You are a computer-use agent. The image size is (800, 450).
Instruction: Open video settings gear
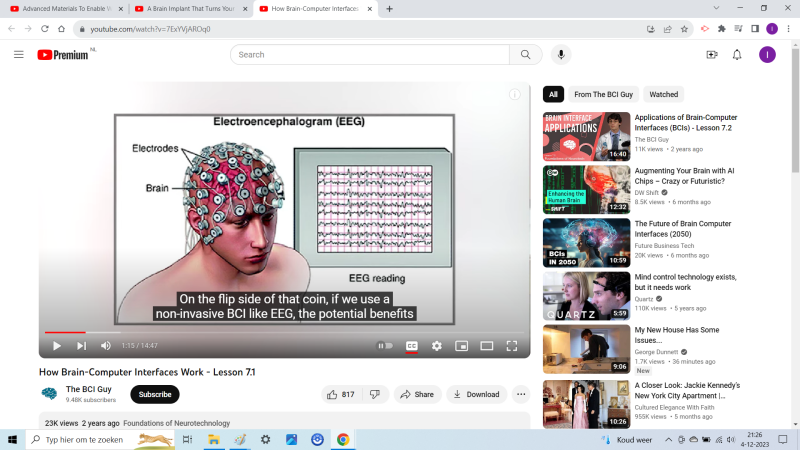[x=437, y=346]
